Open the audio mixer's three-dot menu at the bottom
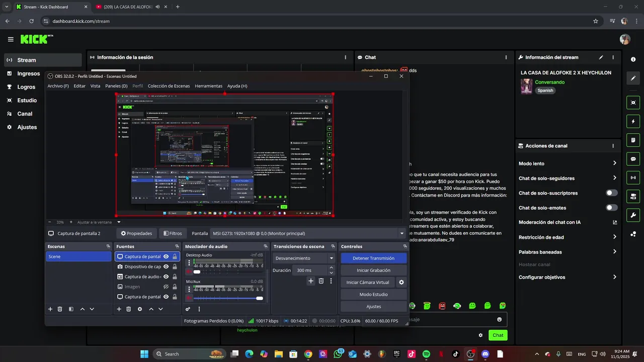Viewport: 644px width, 362px height. (199, 309)
